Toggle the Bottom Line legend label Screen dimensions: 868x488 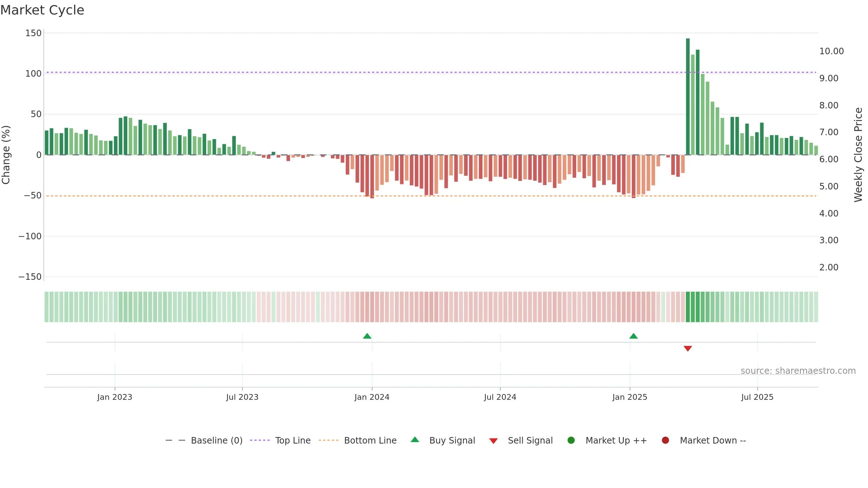coord(370,441)
